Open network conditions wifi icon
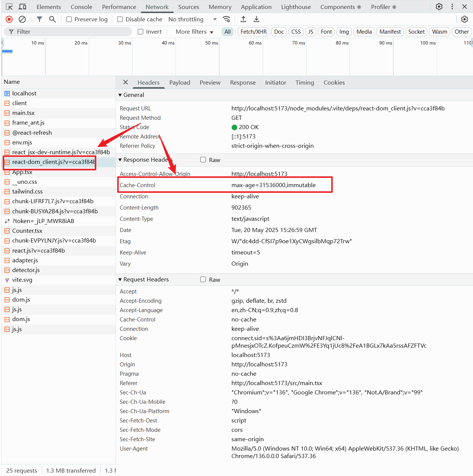Image resolution: width=473 pixels, height=476 pixels. point(226,19)
